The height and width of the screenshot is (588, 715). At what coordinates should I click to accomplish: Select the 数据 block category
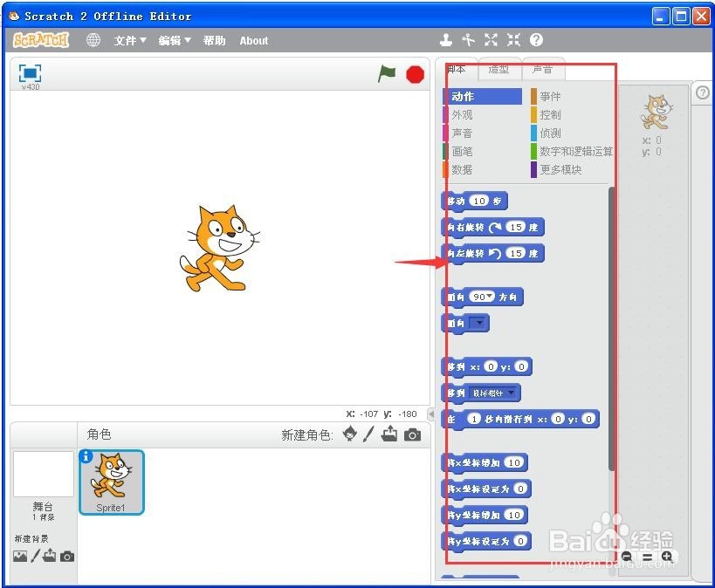pyautogui.click(x=482, y=169)
